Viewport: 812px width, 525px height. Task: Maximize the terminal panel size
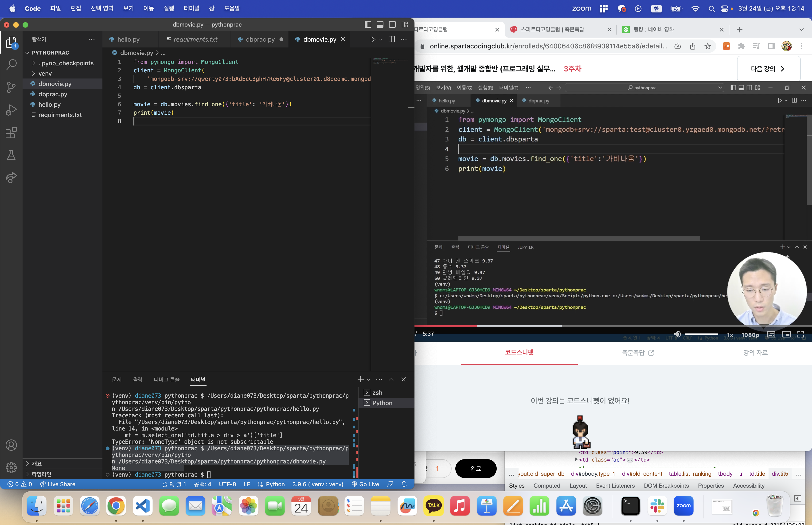tap(391, 380)
